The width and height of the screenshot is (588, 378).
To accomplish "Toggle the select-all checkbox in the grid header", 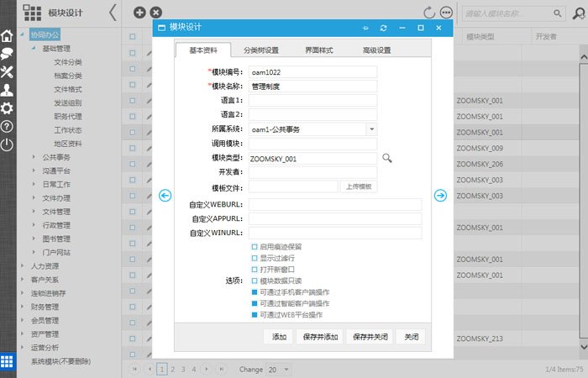I will click(133, 36).
